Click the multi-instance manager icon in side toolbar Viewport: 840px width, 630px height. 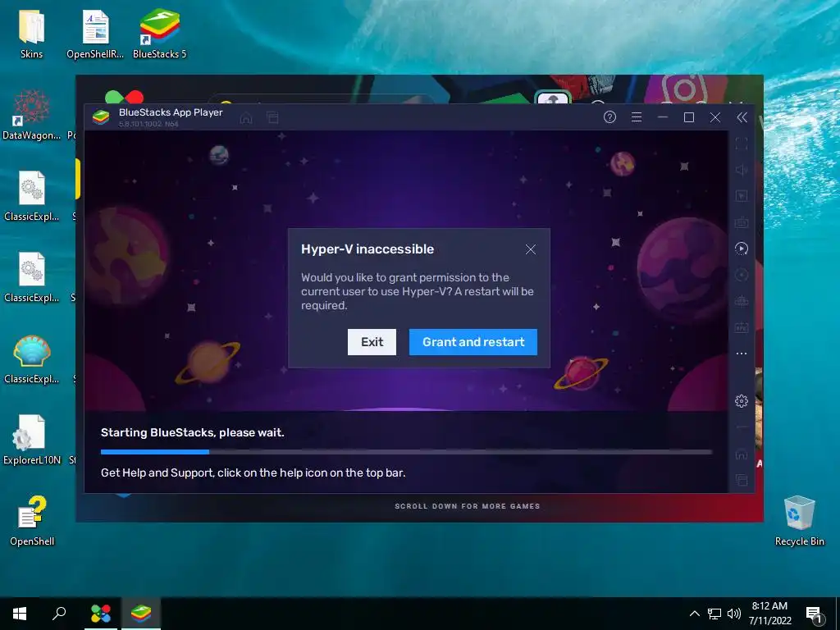click(x=742, y=301)
